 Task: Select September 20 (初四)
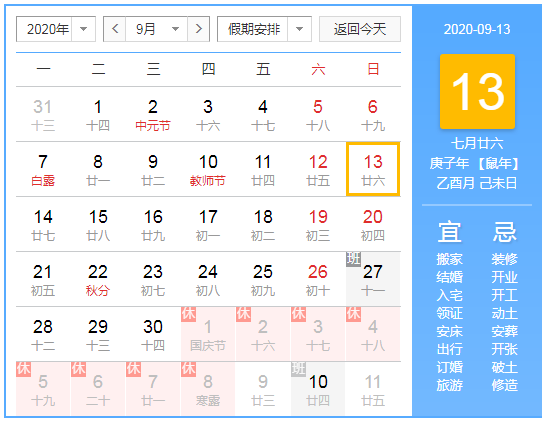click(x=373, y=225)
